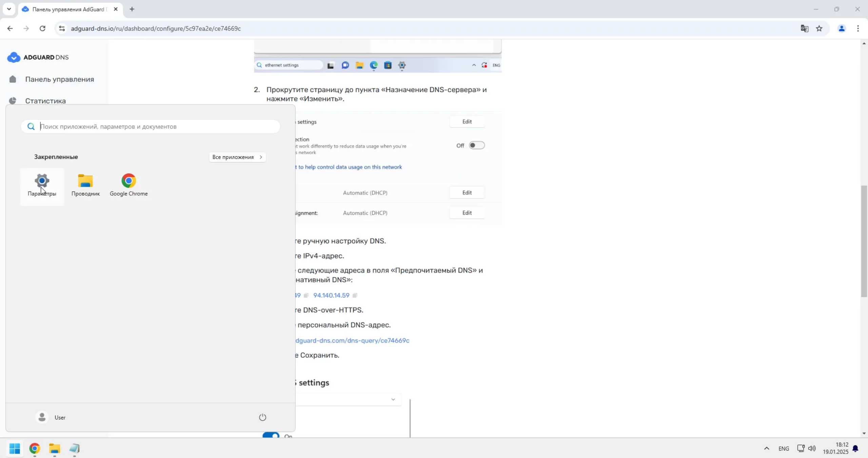
Task: Click the page vertical scrollbar thumb
Action: point(864,241)
